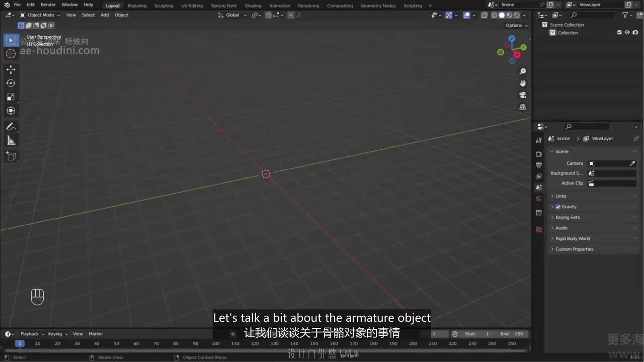
Task: Add a new collection in outliner
Action: pyautogui.click(x=640, y=16)
